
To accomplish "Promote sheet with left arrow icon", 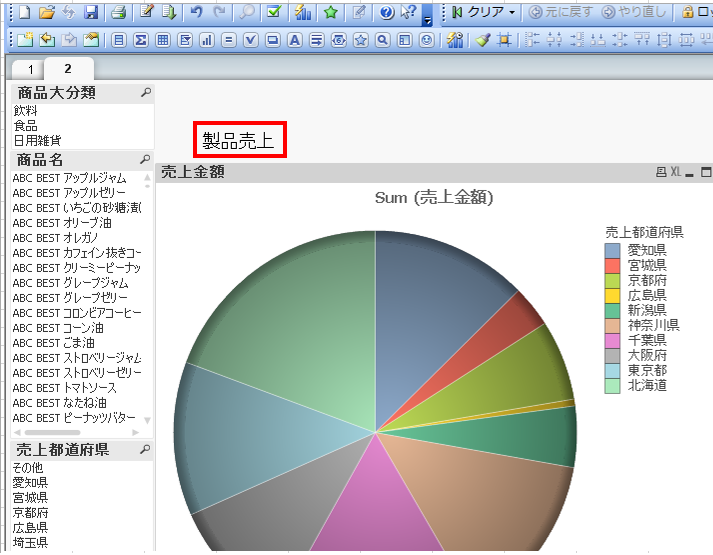I will click(x=47, y=40).
